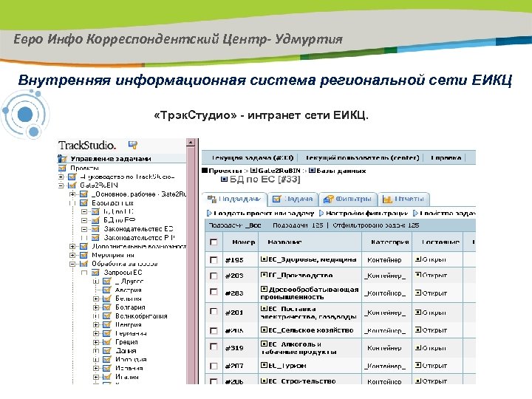Viewport: 532px width, 399px height.
Task: Click the Подзадачи tab icon
Action: click(x=212, y=199)
